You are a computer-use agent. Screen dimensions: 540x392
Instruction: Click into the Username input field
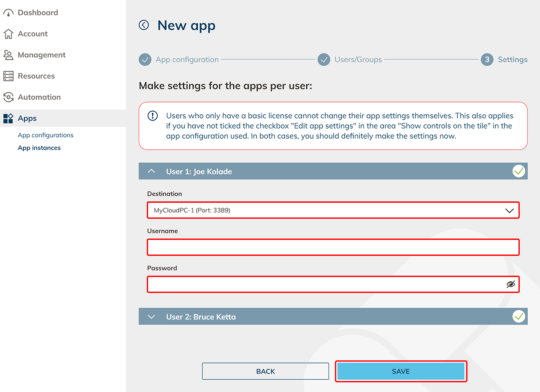pos(333,247)
